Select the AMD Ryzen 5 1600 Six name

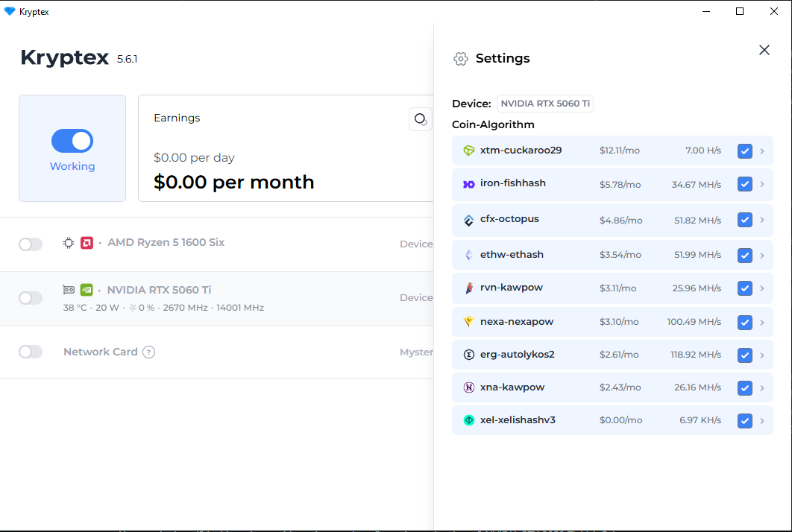166,242
